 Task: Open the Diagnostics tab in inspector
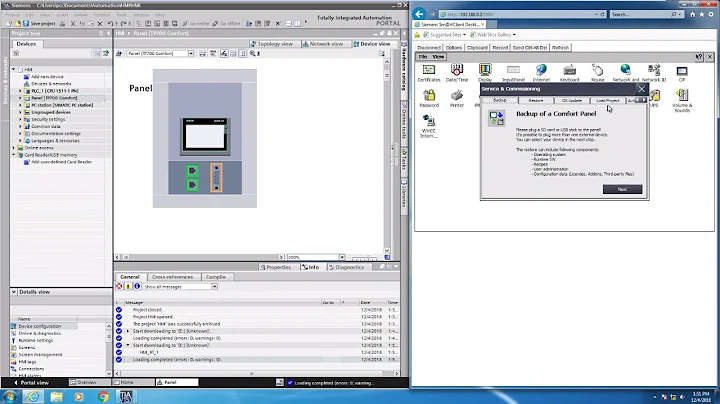(346, 267)
